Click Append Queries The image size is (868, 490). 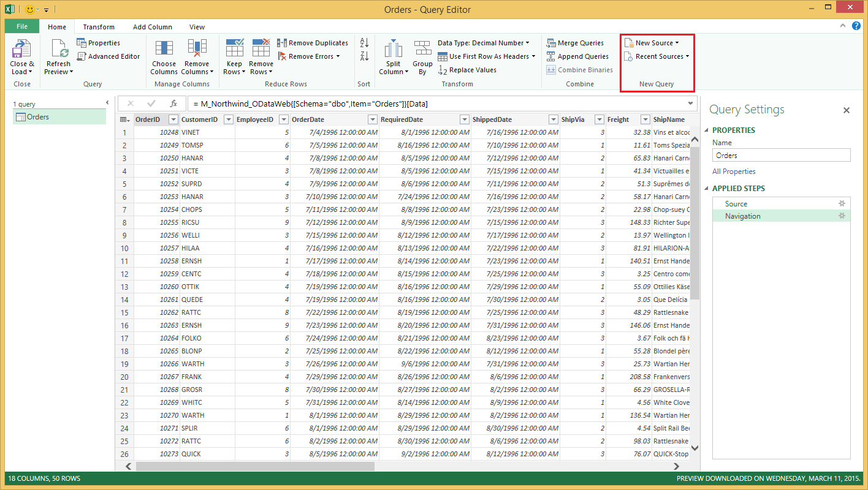pos(576,56)
